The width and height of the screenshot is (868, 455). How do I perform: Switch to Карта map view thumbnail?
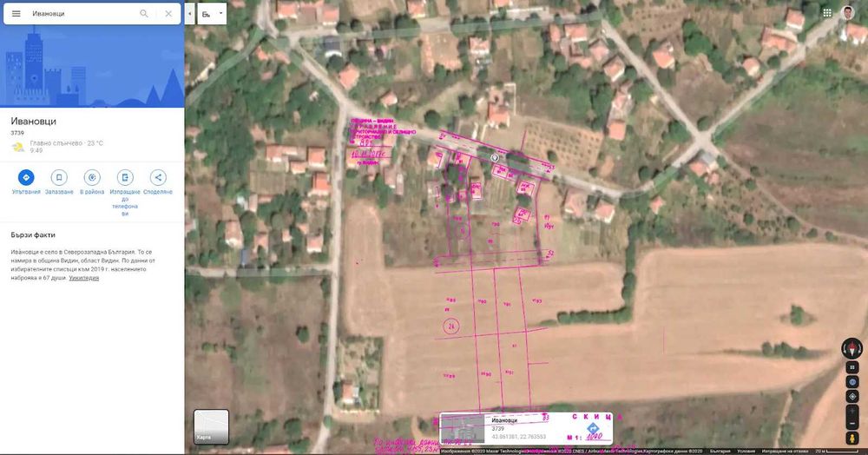(x=211, y=426)
